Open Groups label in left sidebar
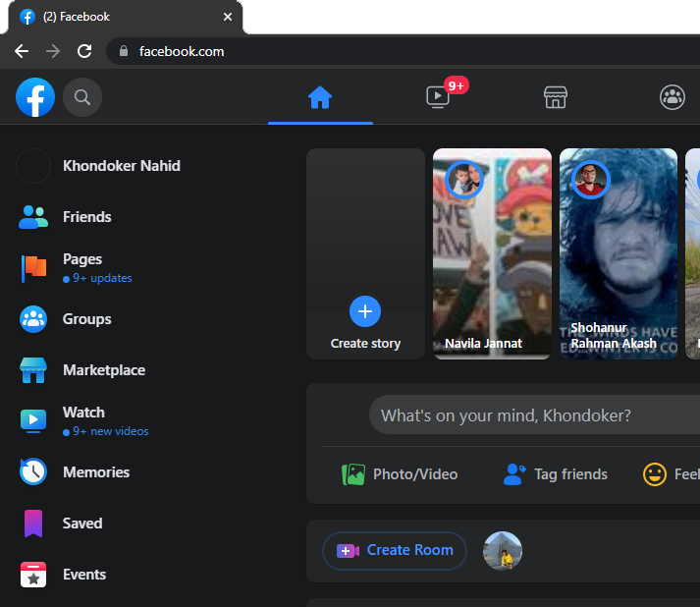Viewport: 700px width, 607px height. coord(87,319)
